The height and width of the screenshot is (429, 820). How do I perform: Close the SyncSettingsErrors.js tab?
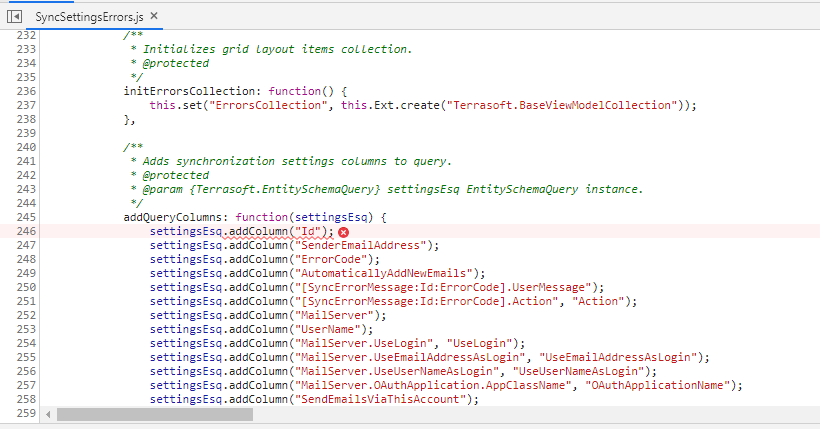154,16
